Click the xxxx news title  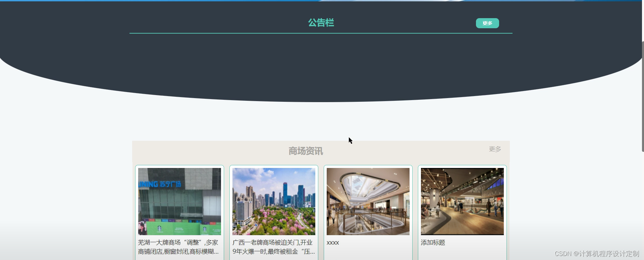pyautogui.click(x=333, y=243)
